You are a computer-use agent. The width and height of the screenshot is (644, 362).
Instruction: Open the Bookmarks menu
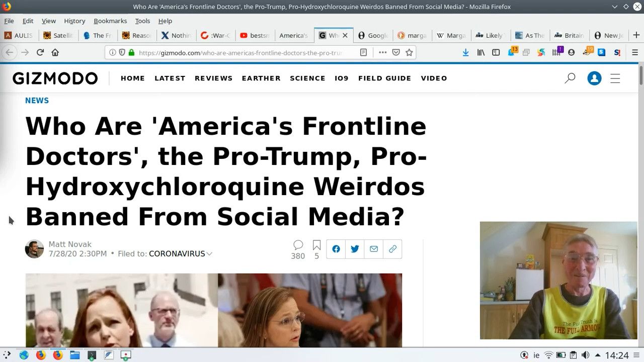point(110,21)
